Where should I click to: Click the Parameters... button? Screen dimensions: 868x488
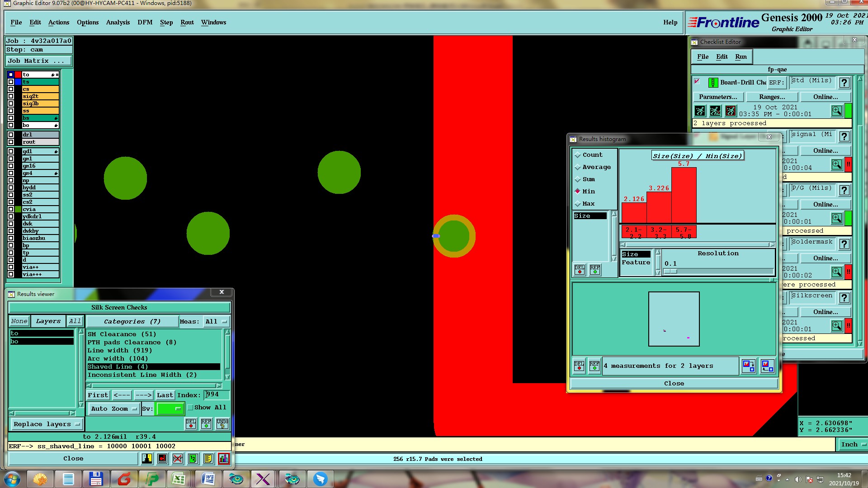(717, 97)
